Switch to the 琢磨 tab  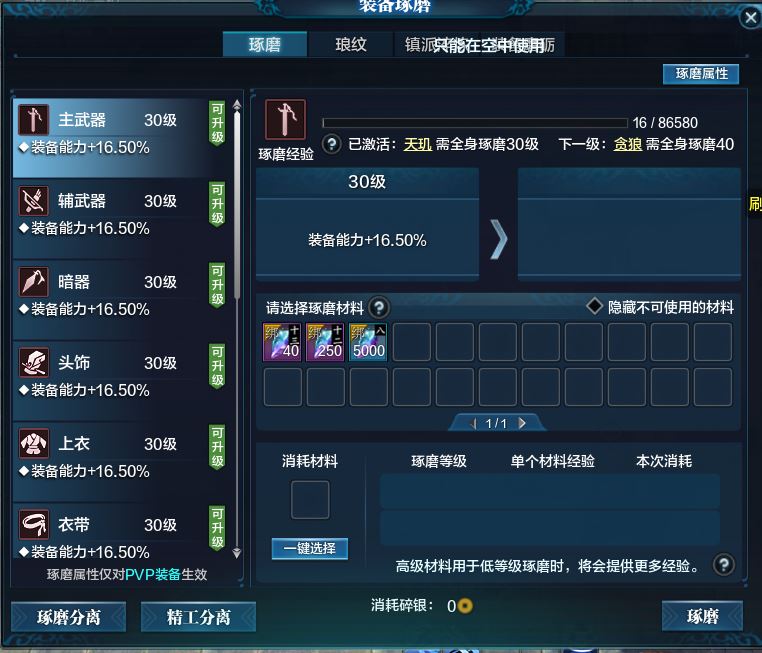265,45
